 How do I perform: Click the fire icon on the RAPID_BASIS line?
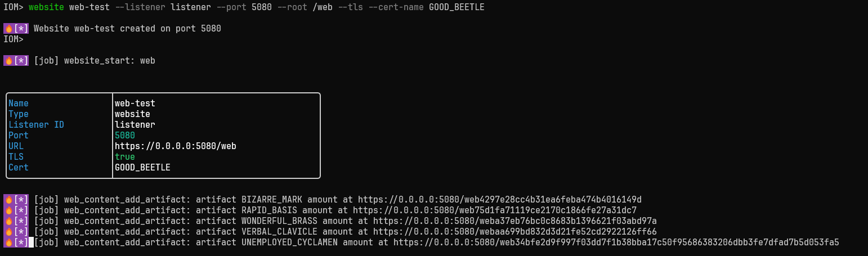(x=8, y=210)
